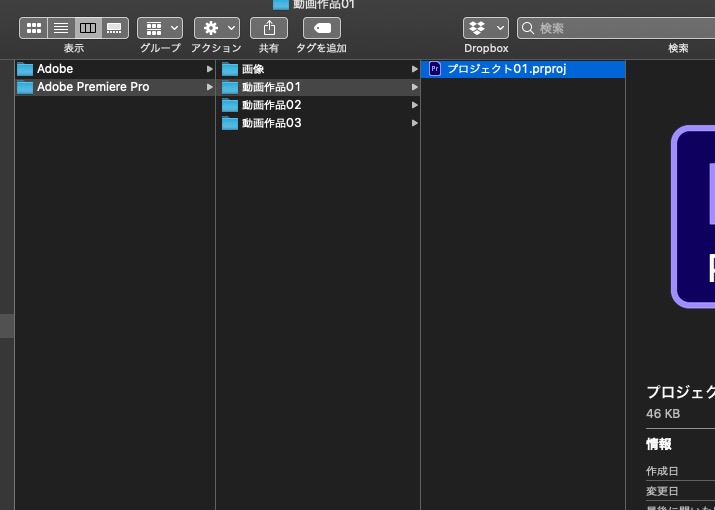Open the Group sorting dropdown
715x510 pixels.
point(160,28)
